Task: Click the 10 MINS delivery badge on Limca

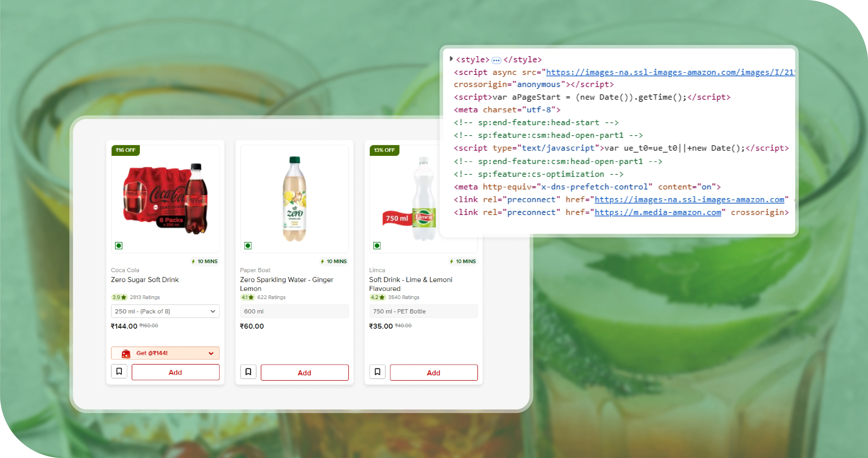Action: [x=463, y=262]
